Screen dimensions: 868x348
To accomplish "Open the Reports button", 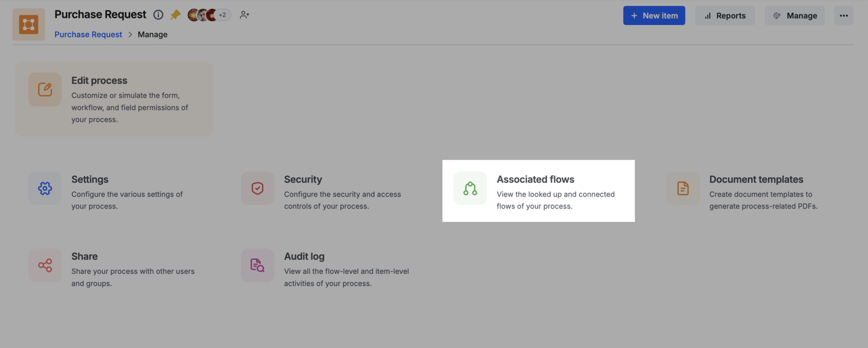I will [x=725, y=16].
